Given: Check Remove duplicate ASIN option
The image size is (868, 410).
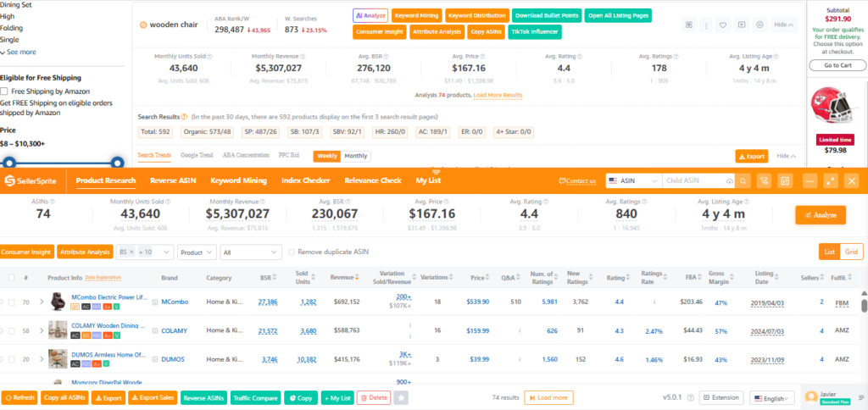Looking at the screenshot, I should click(x=292, y=252).
